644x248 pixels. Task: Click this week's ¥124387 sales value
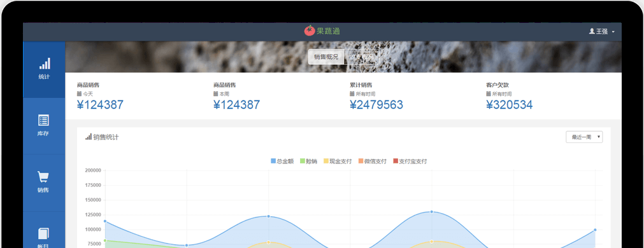[236, 105]
